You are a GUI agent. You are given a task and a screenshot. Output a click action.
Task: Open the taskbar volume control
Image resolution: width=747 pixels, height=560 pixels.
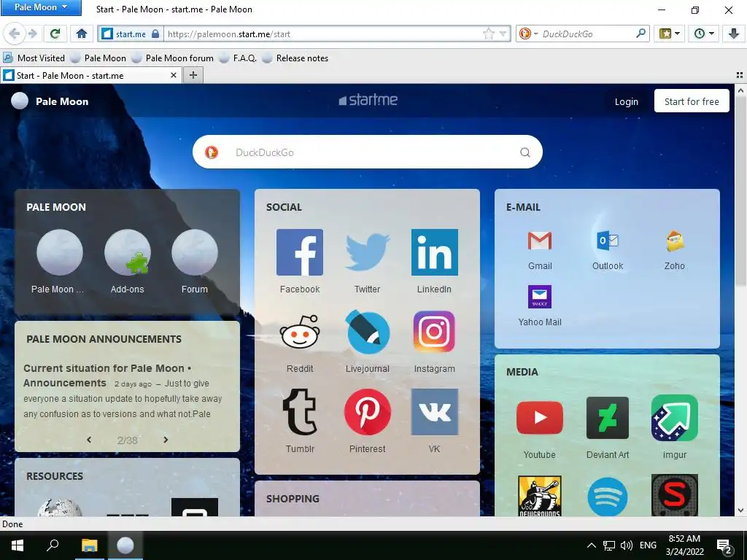(x=626, y=545)
